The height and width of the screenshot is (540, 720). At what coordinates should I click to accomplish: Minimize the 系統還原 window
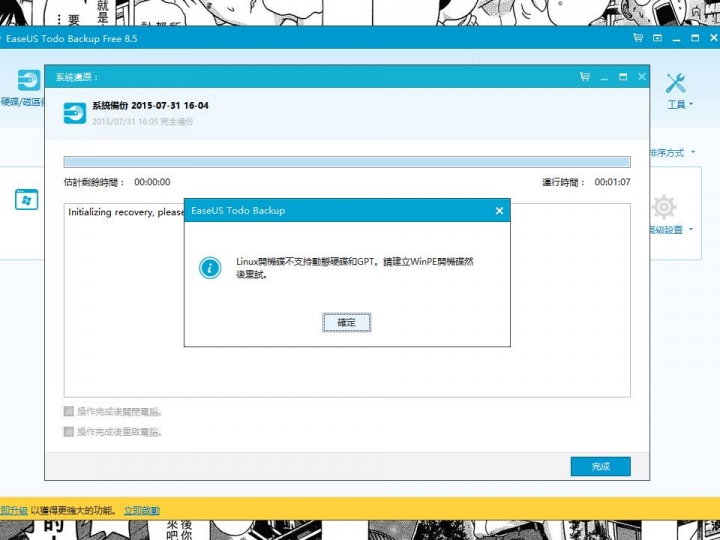604,78
